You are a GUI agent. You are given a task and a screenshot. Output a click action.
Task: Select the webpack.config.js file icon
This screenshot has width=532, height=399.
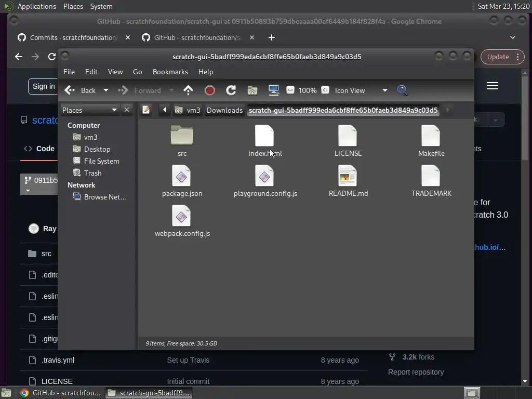(x=181, y=216)
